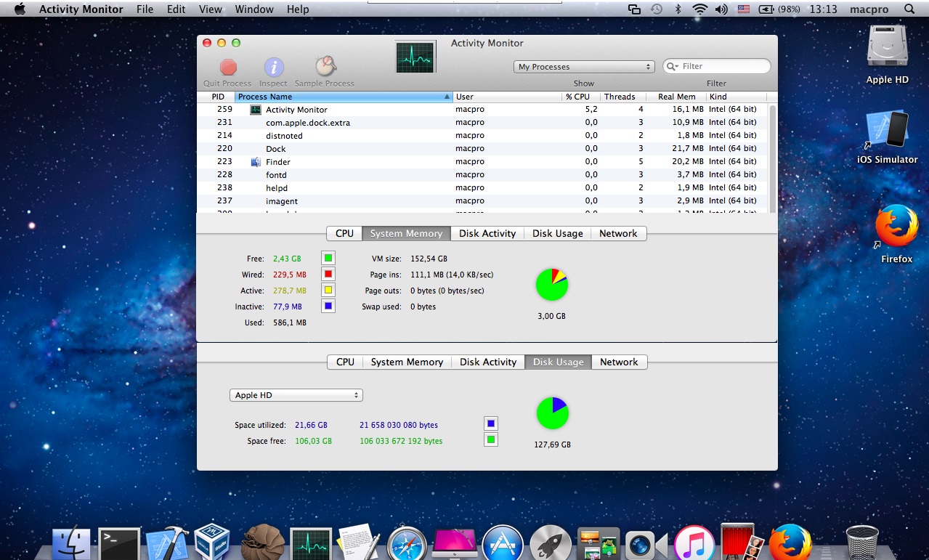Select the com.apple.dock.extra process row
Image resolution: width=929 pixels, height=560 pixels.
(x=482, y=123)
